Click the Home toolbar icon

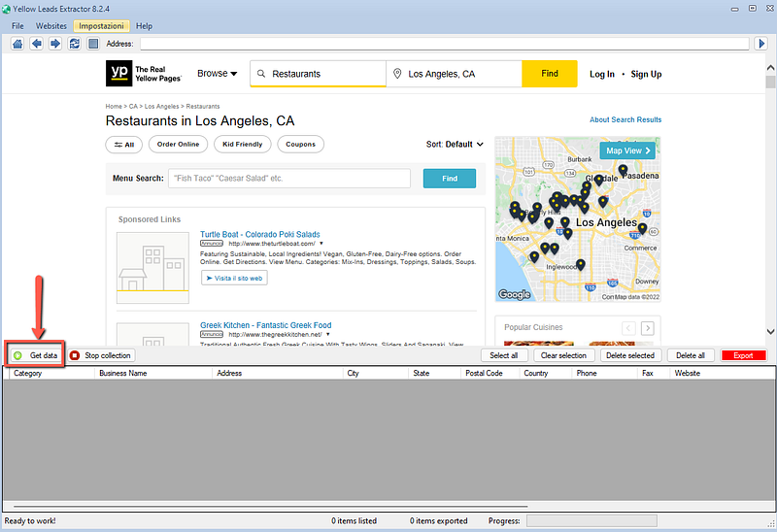[x=17, y=44]
